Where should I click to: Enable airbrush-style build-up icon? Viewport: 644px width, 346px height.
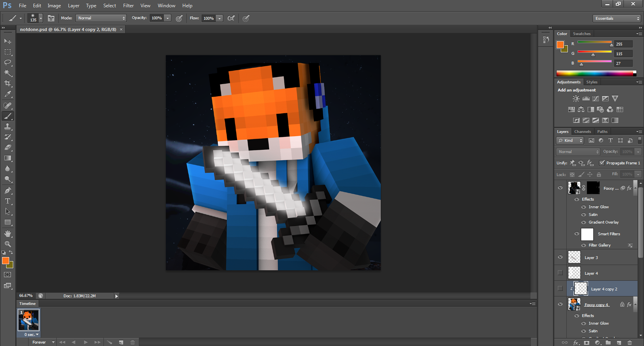tap(231, 18)
